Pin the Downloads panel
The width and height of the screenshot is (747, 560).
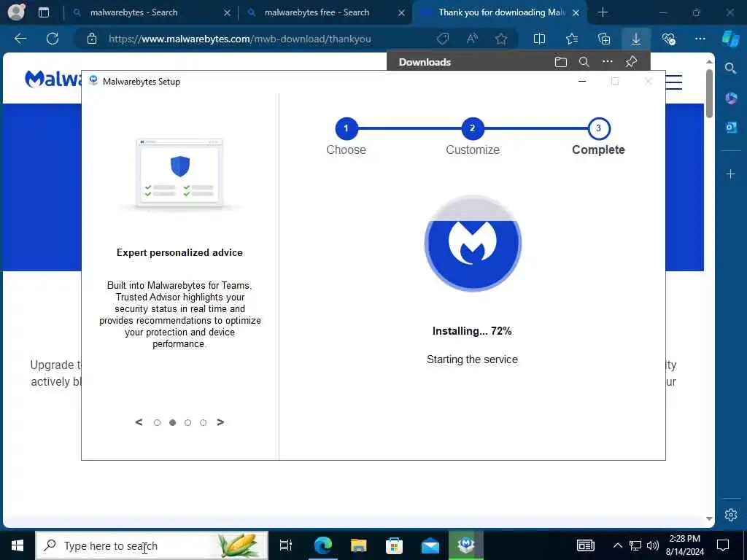tap(631, 62)
